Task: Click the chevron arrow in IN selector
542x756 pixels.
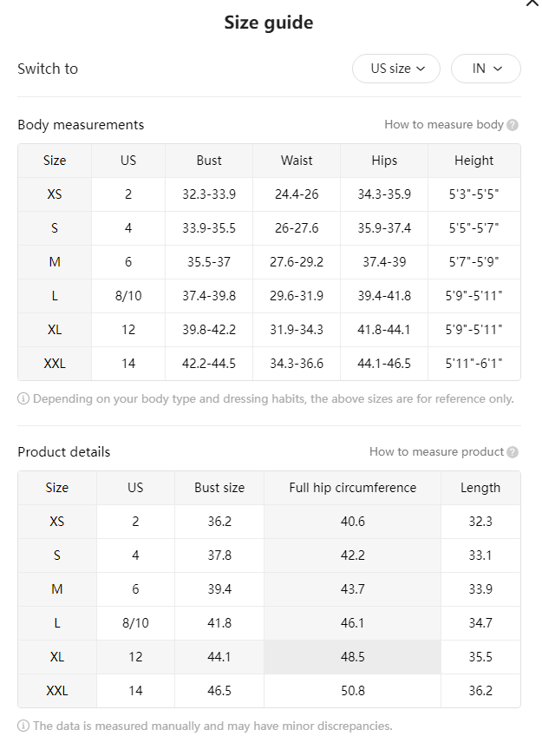Action: click(x=498, y=69)
